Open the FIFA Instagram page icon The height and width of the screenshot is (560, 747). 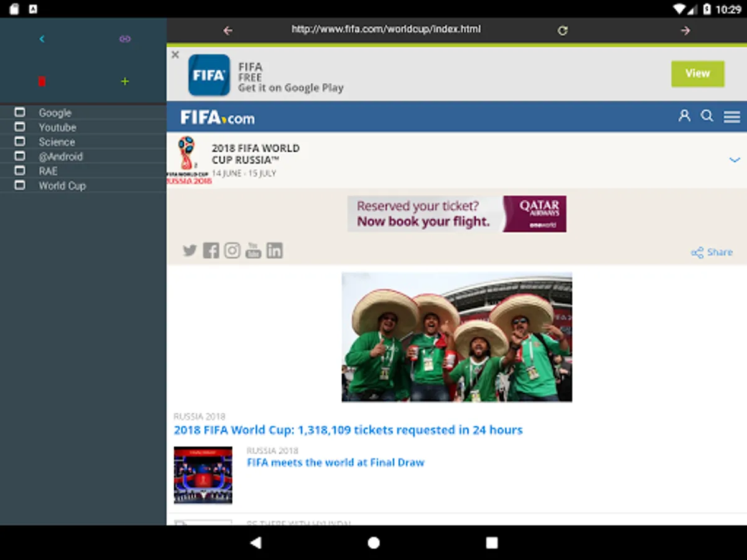[x=232, y=250]
